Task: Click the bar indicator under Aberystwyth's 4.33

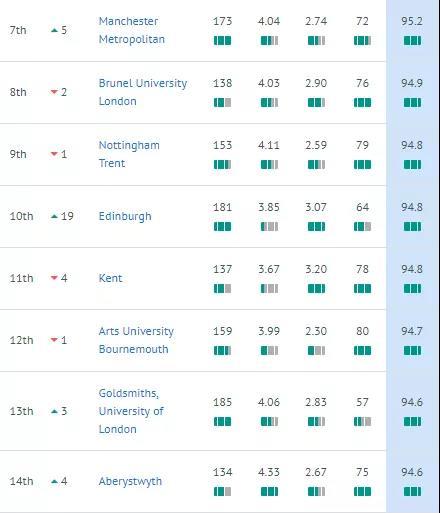Action: tap(269, 491)
